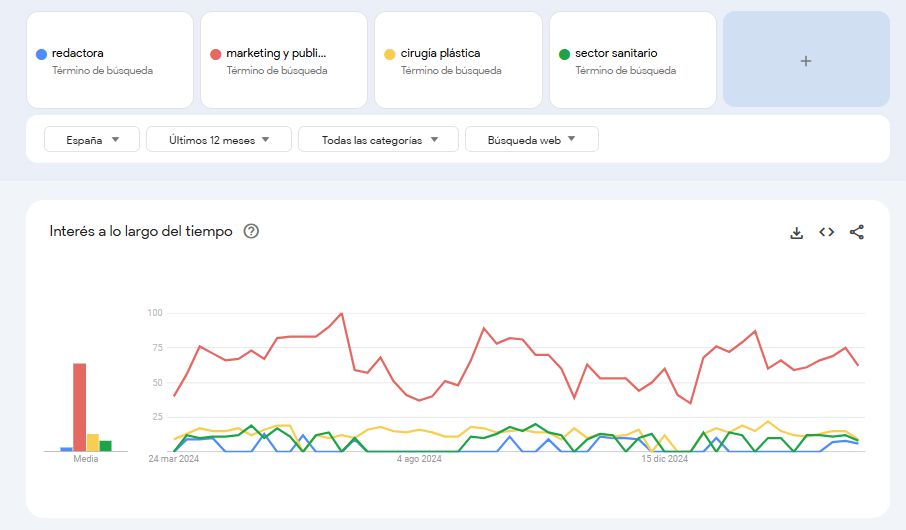Image resolution: width=906 pixels, height=530 pixels.
Task: Click the plus icon to add comparison
Action: [x=806, y=60]
